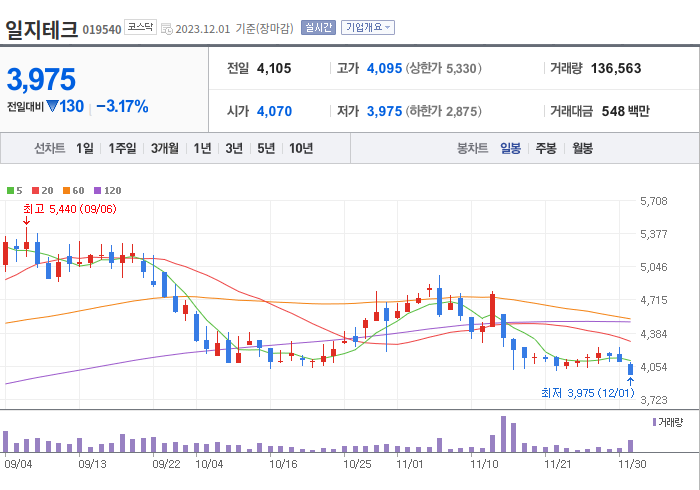
Task: Click the 09/04 date axis label
Action: (x=18, y=464)
